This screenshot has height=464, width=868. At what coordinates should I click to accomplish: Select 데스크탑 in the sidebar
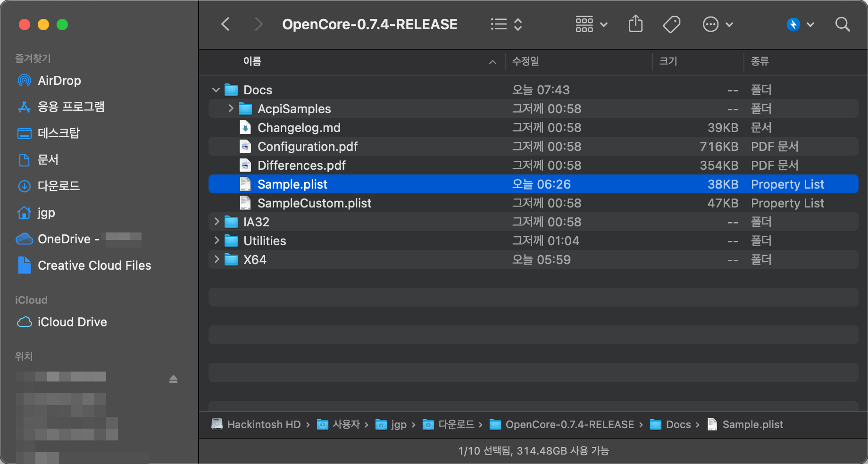click(x=58, y=133)
